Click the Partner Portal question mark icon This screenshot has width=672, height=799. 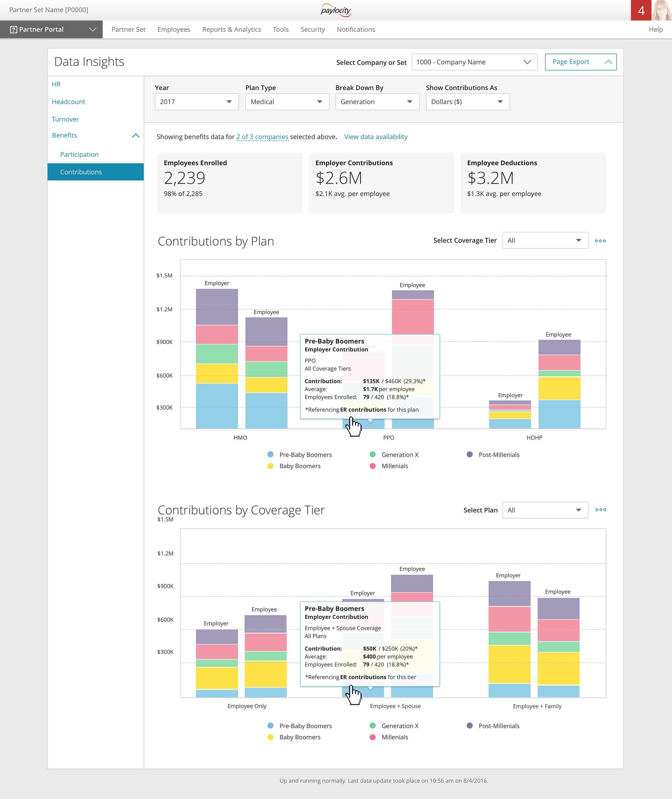(x=13, y=30)
